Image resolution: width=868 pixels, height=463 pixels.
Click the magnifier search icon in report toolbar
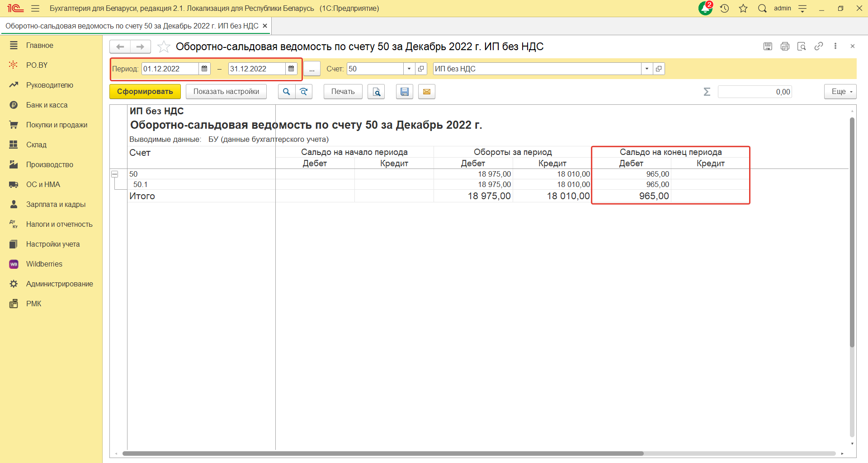tap(286, 92)
